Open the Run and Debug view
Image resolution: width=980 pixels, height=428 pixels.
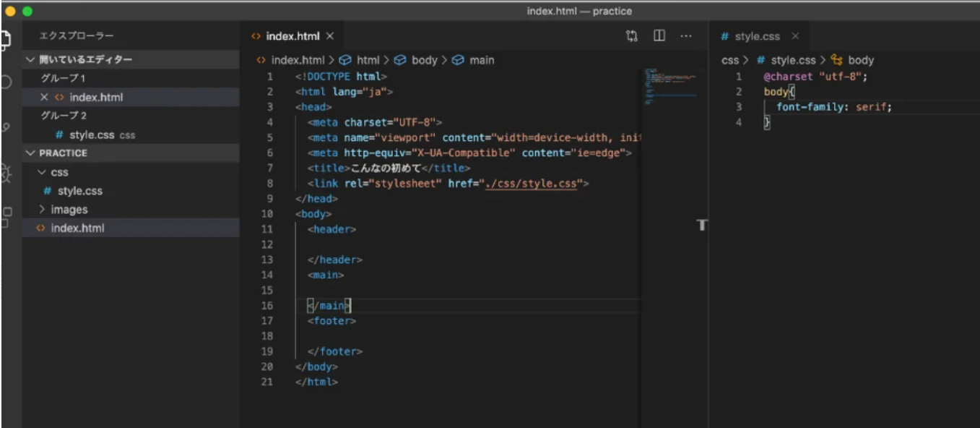[x=6, y=174]
